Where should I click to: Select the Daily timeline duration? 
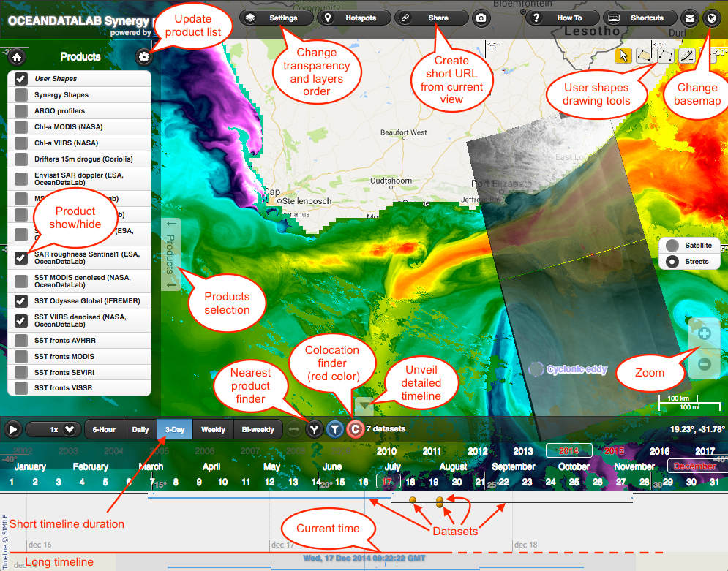(x=140, y=429)
